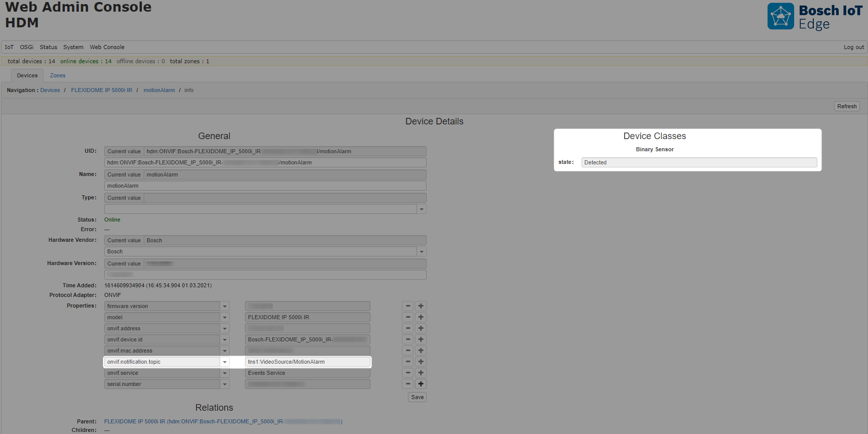
Task: Click the tns1:VideoSource/MotionAlarm value field
Action: coord(308,362)
